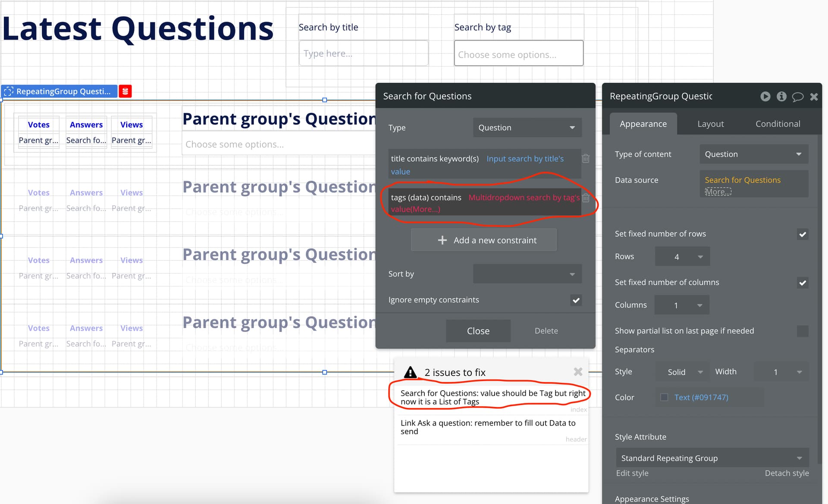828x504 pixels.
Task: Open the Standard Repeating Group style dropdown
Action: 712,458
